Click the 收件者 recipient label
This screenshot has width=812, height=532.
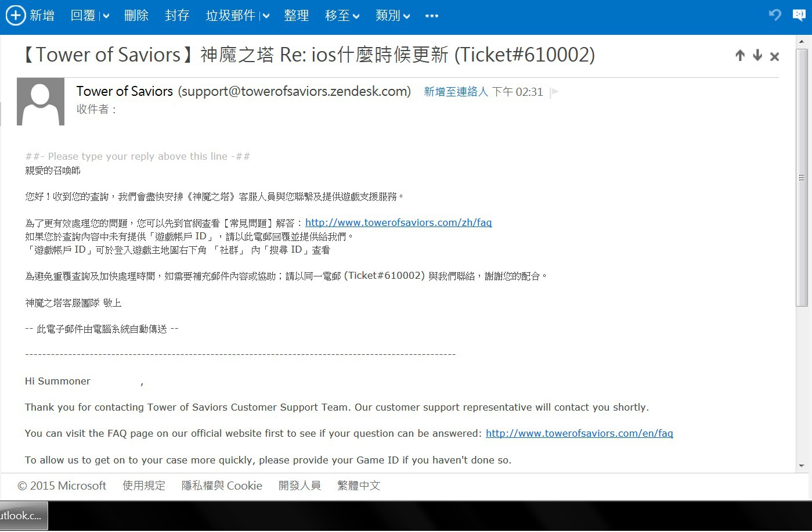pyautogui.click(x=96, y=109)
